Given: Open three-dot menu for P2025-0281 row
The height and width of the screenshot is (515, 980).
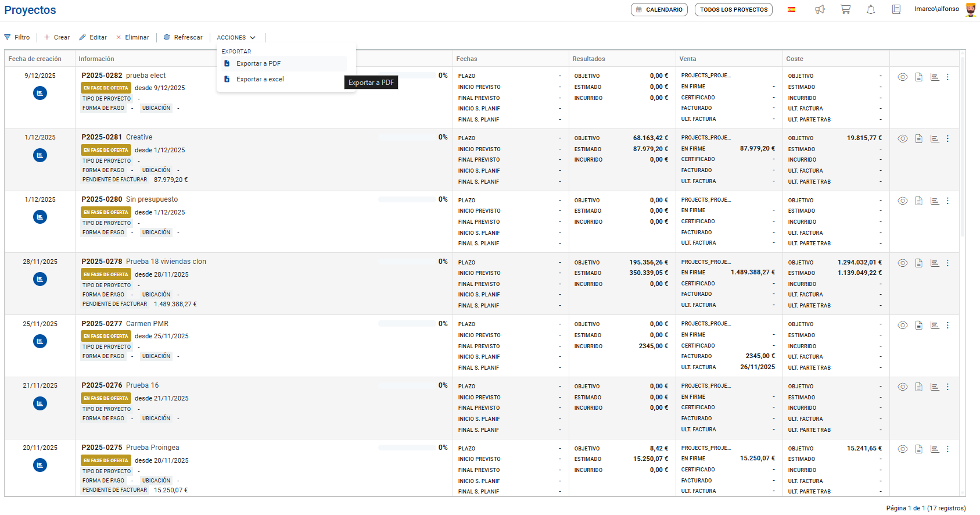Looking at the screenshot, I should click(x=947, y=138).
